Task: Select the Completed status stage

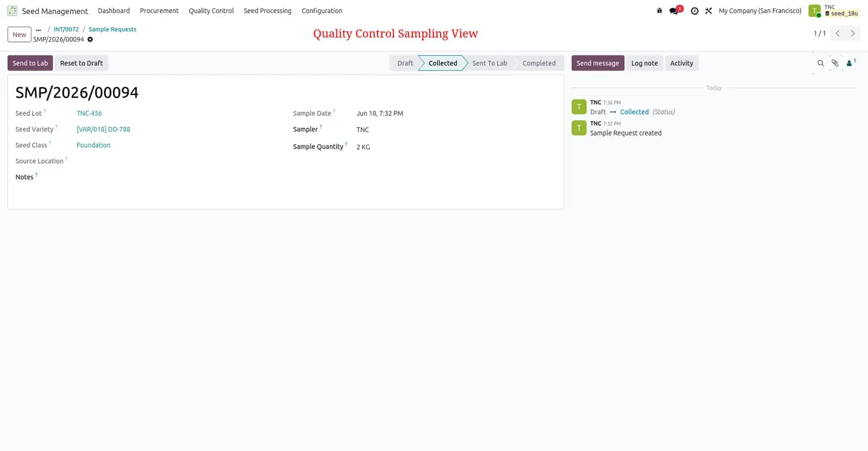Action: click(x=539, y=63)
